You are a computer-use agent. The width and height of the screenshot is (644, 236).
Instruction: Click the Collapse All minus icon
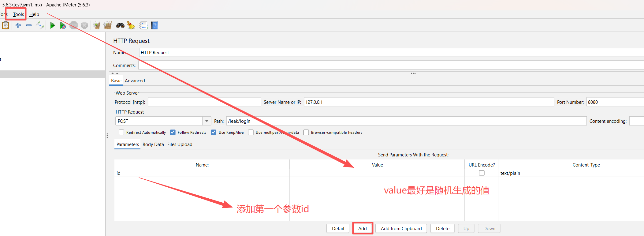(x=29, y=25)
